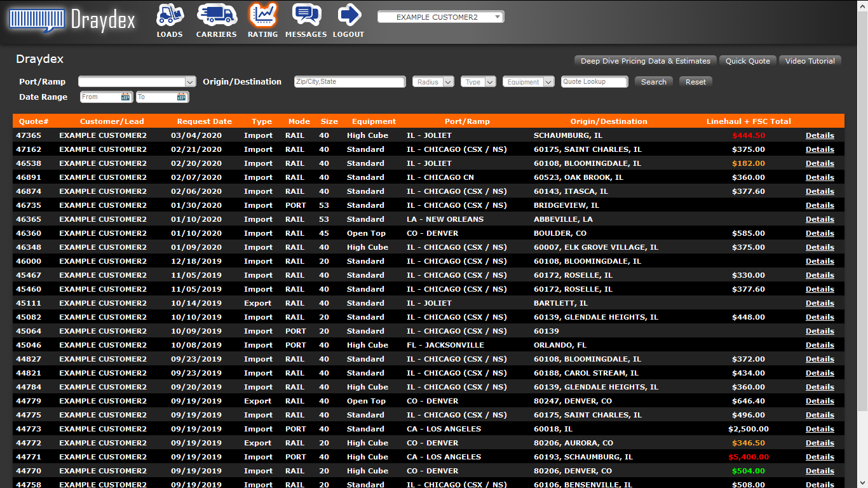Screen dimensions: 868x488
Task: Click the Reset button
Action: point(696,82)
